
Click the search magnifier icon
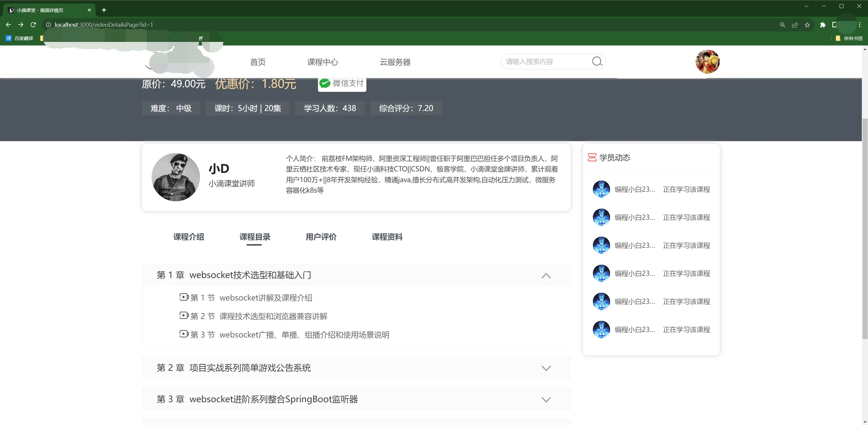point(597,61)
